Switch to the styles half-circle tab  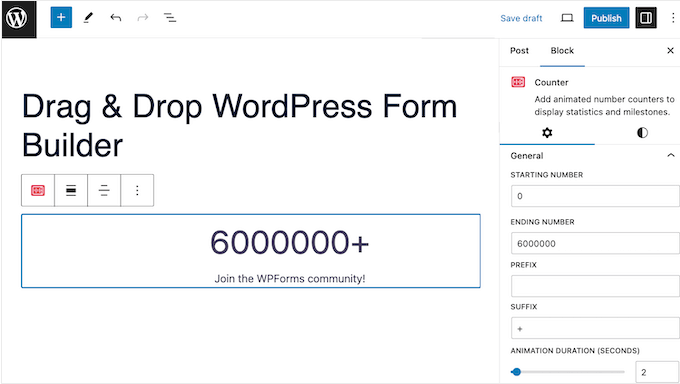point(642,133)
